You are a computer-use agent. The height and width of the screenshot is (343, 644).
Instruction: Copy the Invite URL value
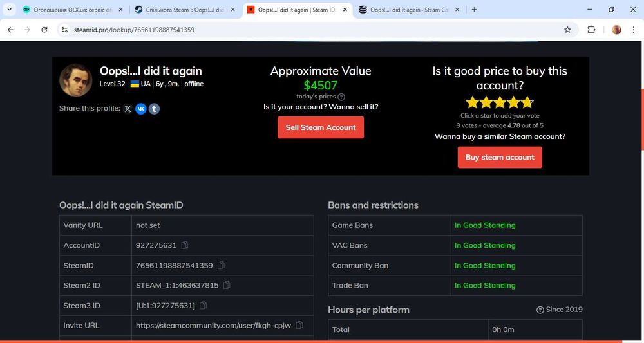coord(299,326)
